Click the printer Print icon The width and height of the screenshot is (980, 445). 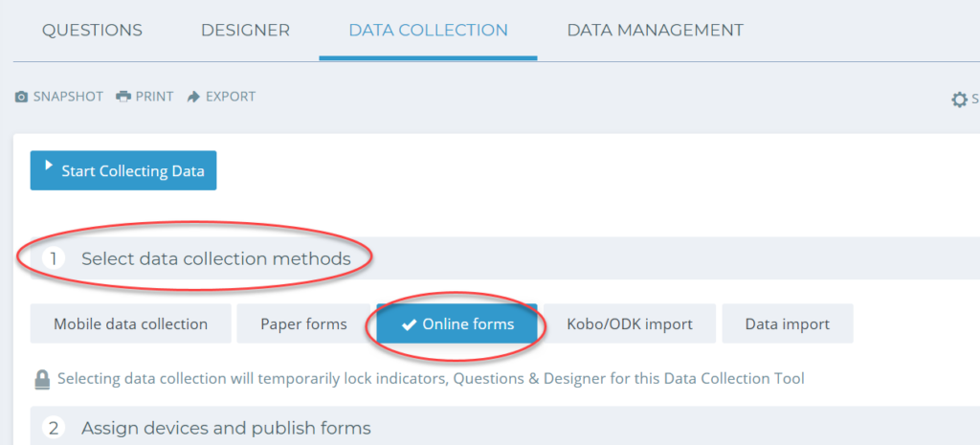(x=123, y=97)
